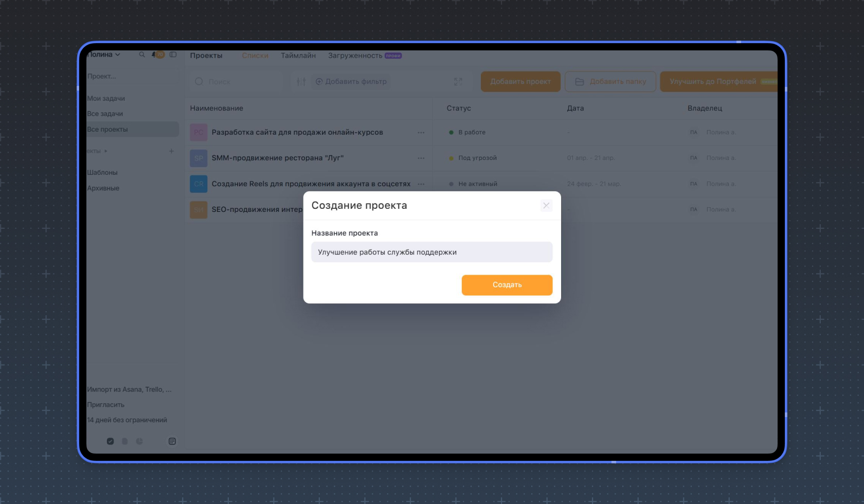The height and width of the screenshot is (504, 864).
Task: Go to Все задачи in sidebar
Action: pos(105,114)
